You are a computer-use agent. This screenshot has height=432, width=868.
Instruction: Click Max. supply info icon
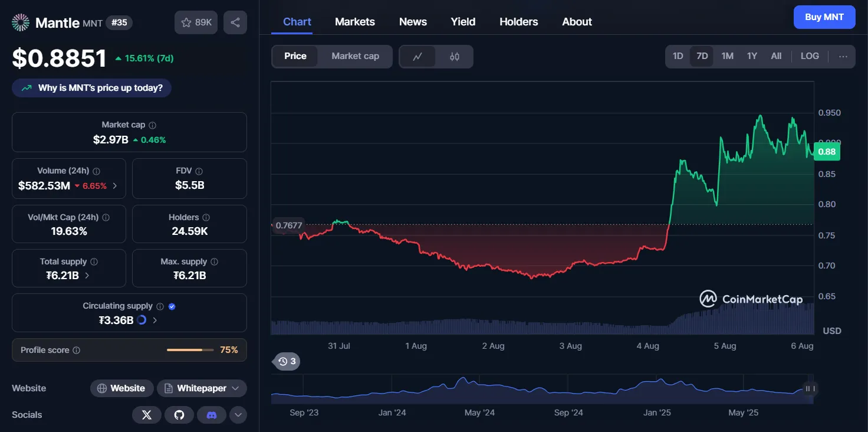pos(215,261)
